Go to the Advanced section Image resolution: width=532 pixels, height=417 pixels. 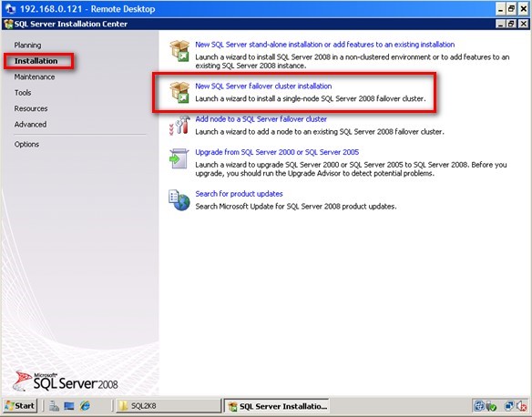click(x=30, y=125)
